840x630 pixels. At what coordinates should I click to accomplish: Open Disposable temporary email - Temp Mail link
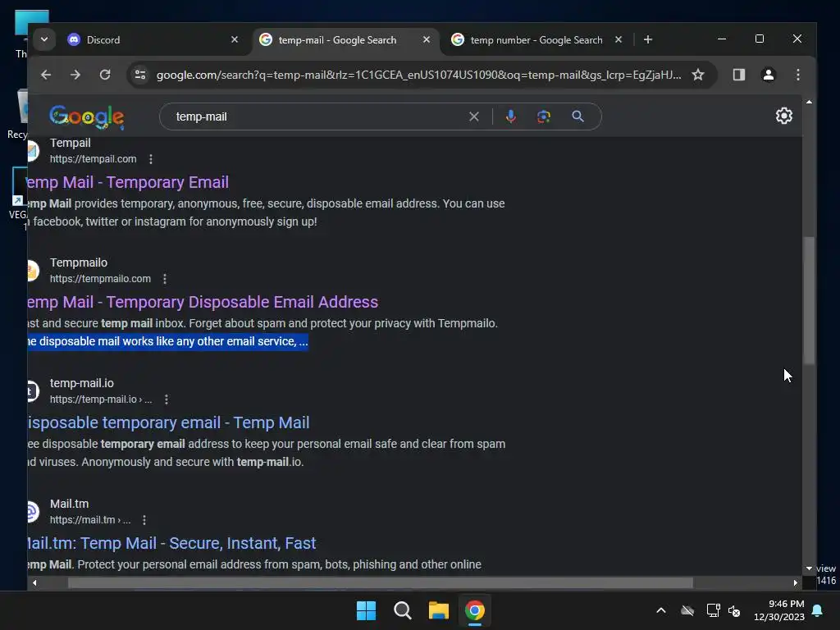pyautogui.click(x=168, y=422)
